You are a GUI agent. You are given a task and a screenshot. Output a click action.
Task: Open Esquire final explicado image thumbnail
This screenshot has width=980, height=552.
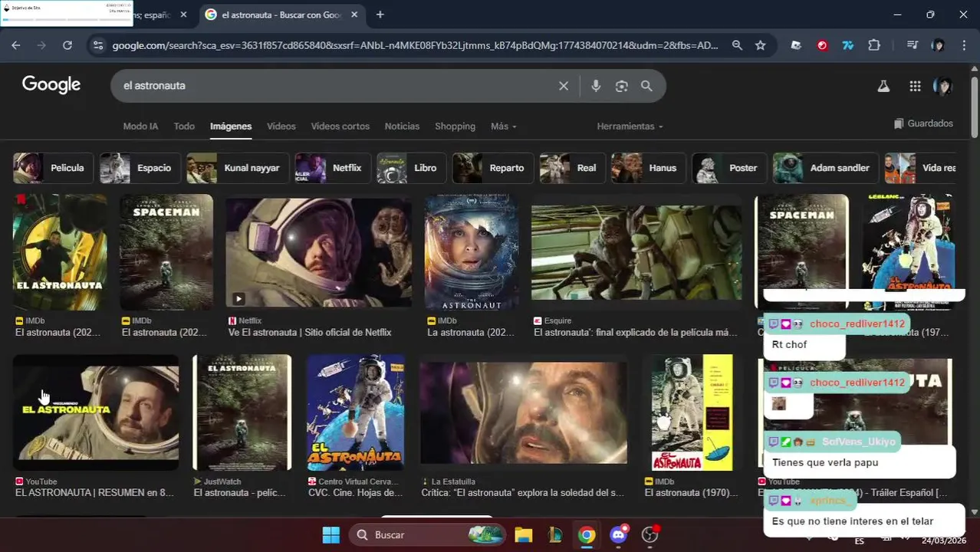[637, 252]
